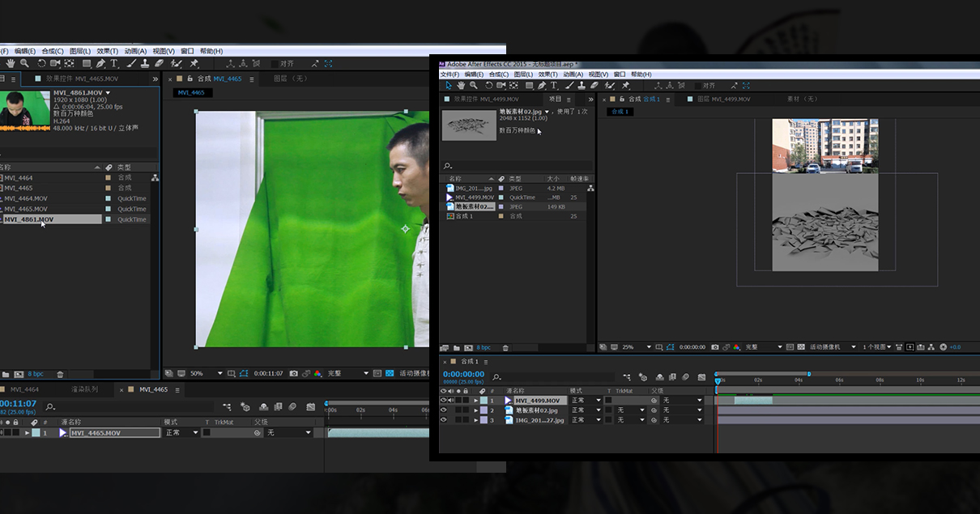Switch to the 图层 MVI_4499.MOV viewer tab

pyautogui.click(x=724, y=100)
